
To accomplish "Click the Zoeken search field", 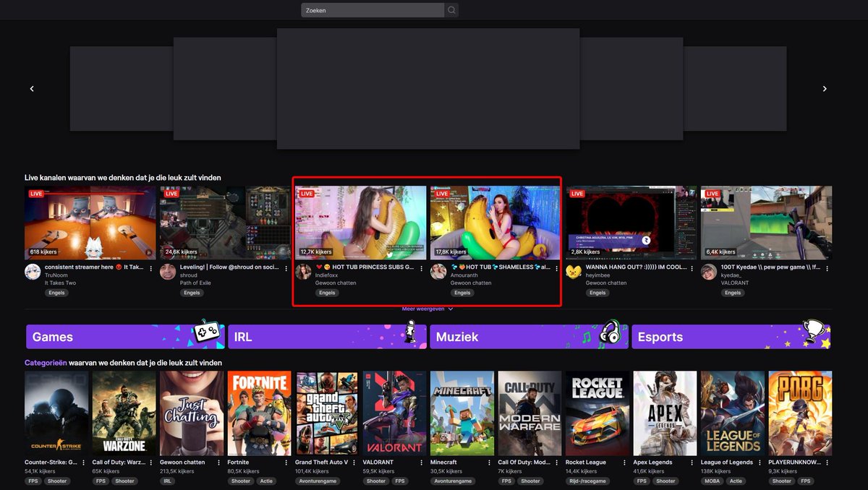I will [x=373, y=10].
